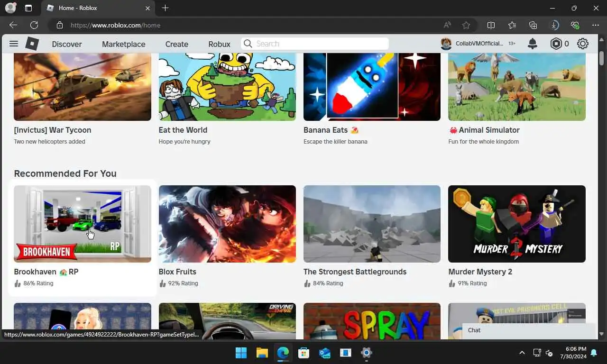This screenshot has height=364, width=607.
Task: Open the Create page
Action: click(177, 44)
